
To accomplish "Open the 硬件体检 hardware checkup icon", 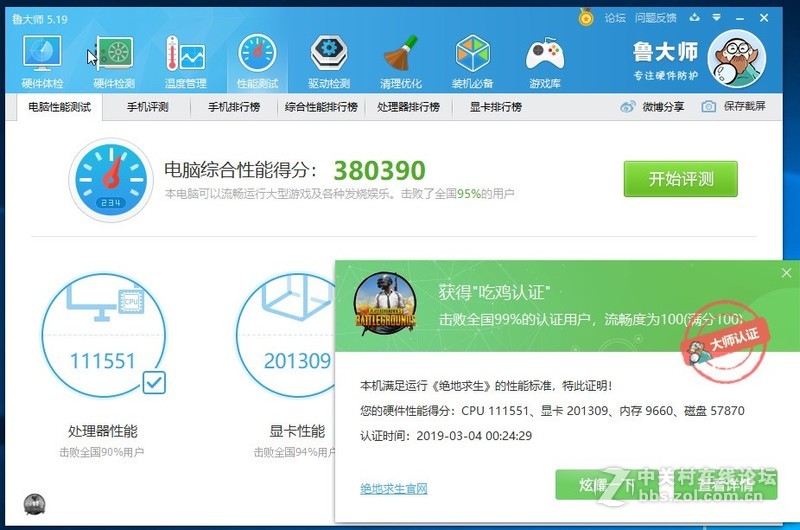I will pyautogui.click(x=42, y=62).
